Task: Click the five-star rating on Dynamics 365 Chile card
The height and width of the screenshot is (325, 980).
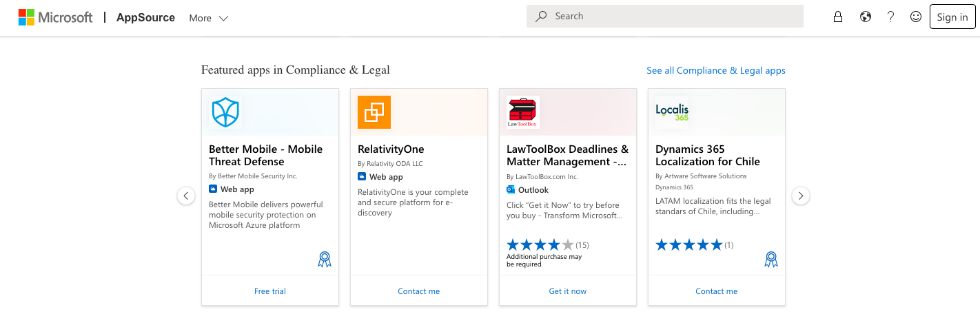Action: (688, 244)
